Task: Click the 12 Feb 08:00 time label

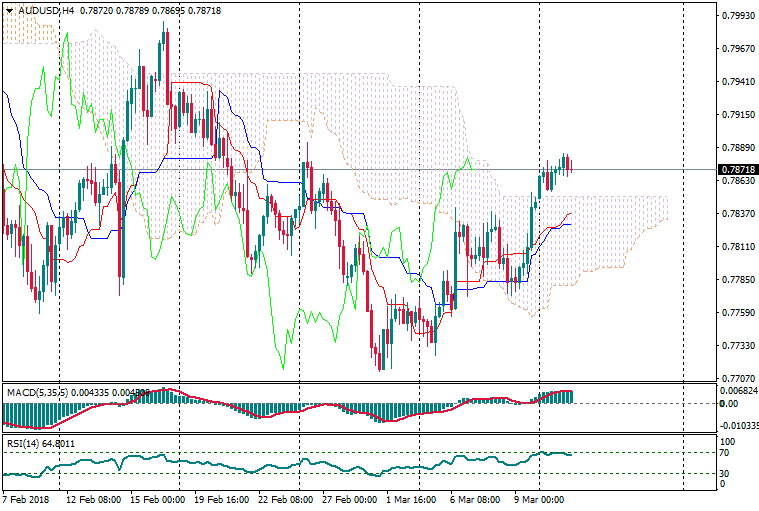Action: click(x=92, y=498)
